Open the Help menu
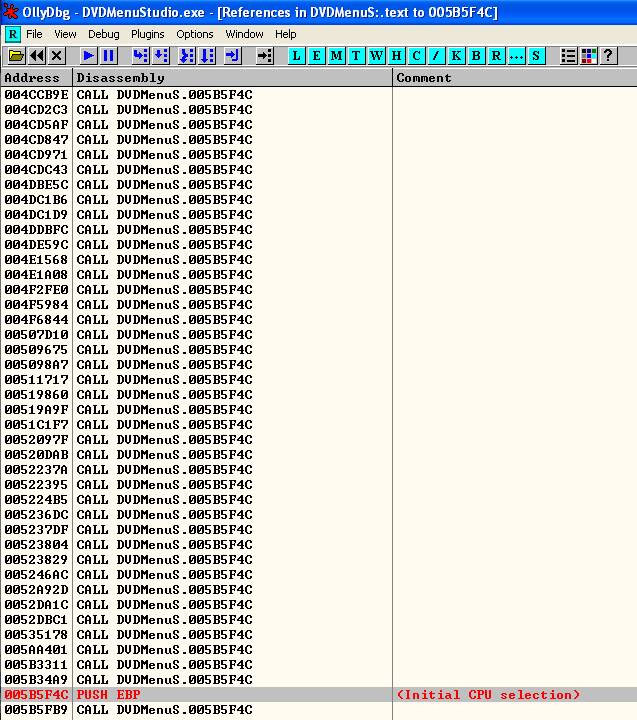 point(286,34)
